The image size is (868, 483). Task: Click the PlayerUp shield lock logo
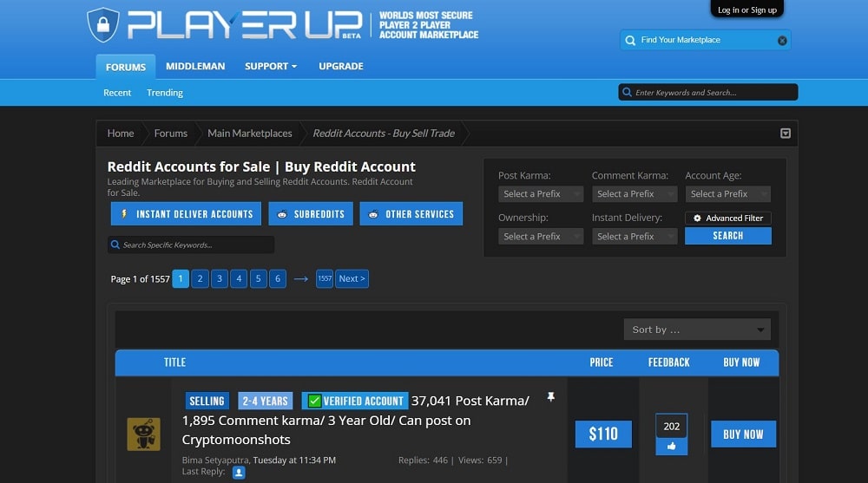pyautogui.click(x=103, y=24)
